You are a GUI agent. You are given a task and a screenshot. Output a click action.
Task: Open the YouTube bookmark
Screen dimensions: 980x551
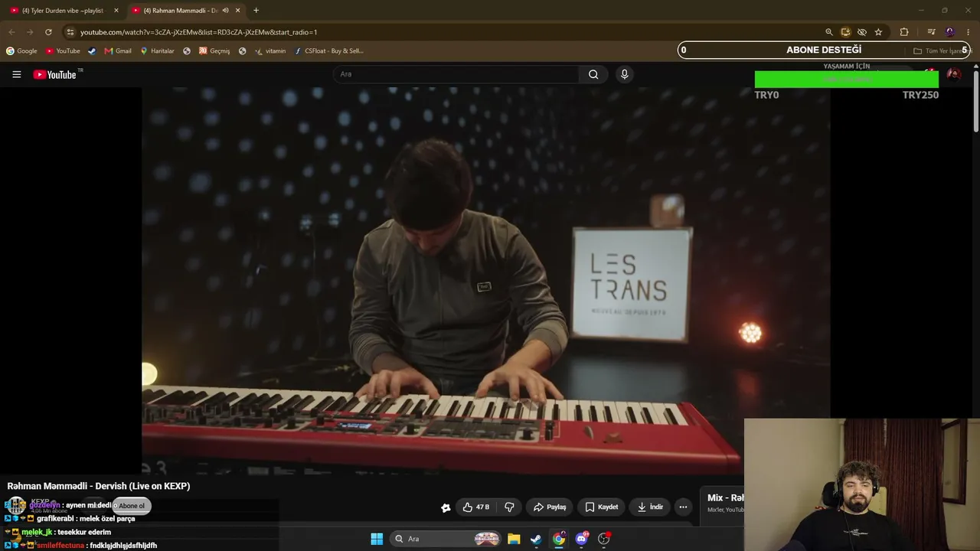coord(63,51)
